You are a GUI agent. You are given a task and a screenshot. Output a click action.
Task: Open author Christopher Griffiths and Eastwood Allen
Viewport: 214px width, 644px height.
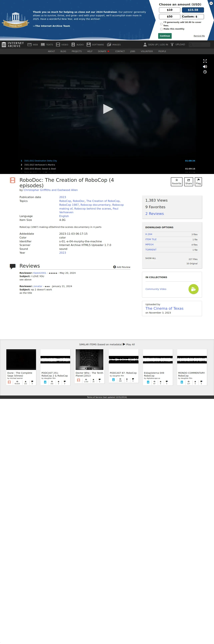point(51,190)
